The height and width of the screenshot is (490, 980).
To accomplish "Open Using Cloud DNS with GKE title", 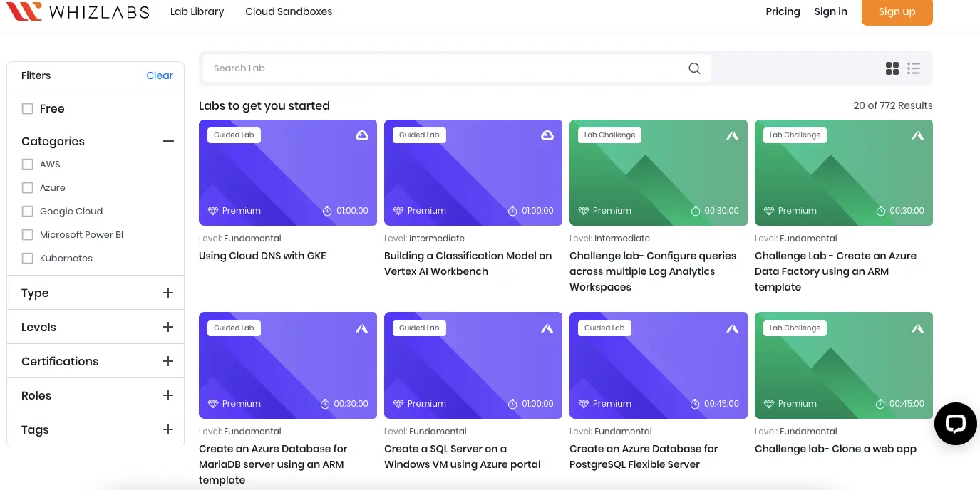I will pos(262,256).
